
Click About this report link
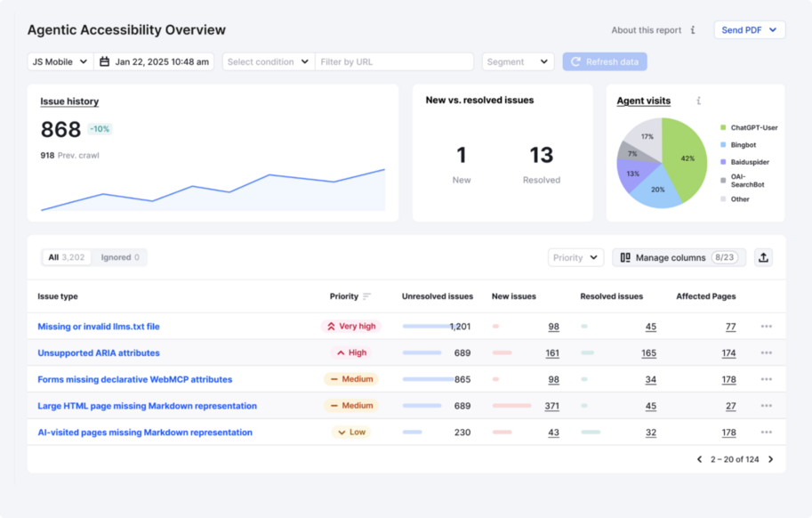[x=647, y=30]
